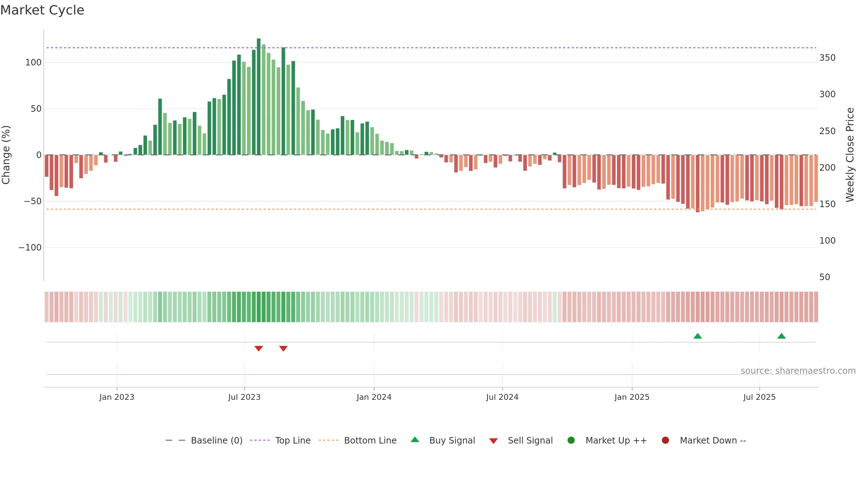
Task: Click the red Sell Signal triangle in legend
Action: tap(493, 441)
